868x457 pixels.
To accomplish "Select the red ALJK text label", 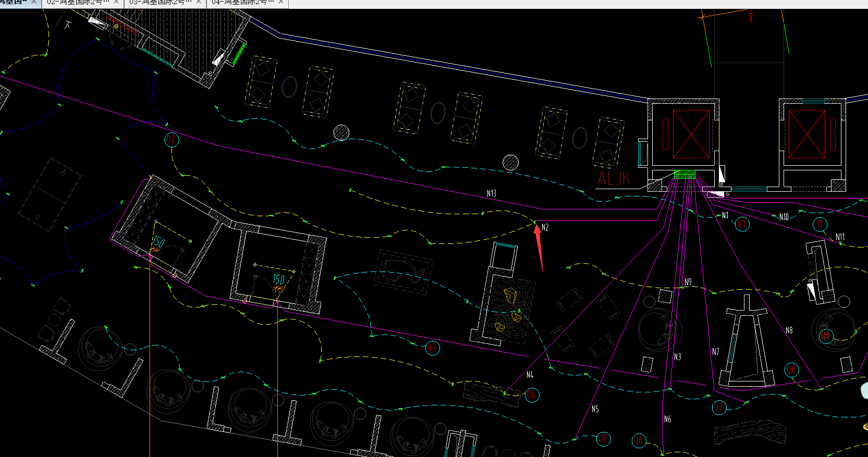I will click(614, 178).
